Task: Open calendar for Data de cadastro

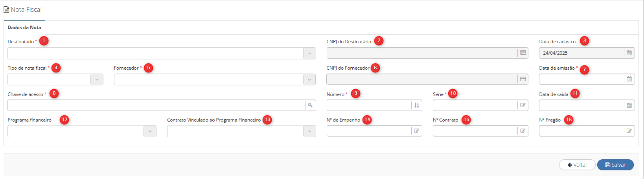Action: (x=629, y=53)
